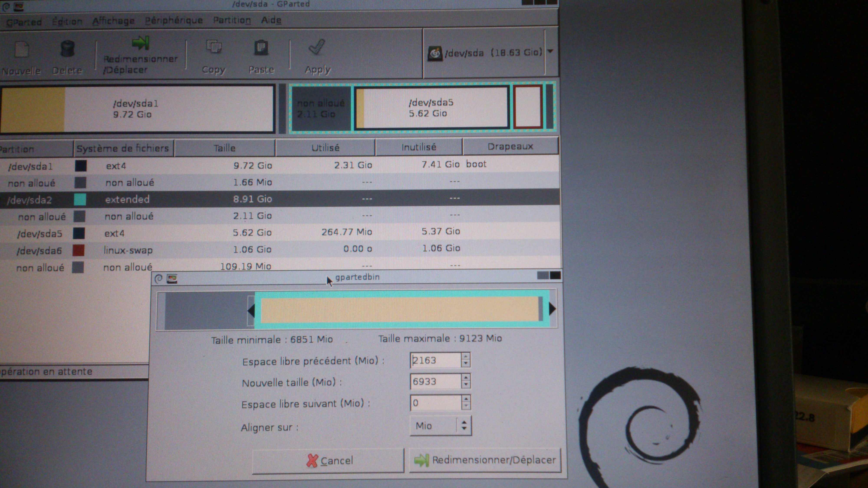
Task: Open the Édition menu
Action: point(67,21)
